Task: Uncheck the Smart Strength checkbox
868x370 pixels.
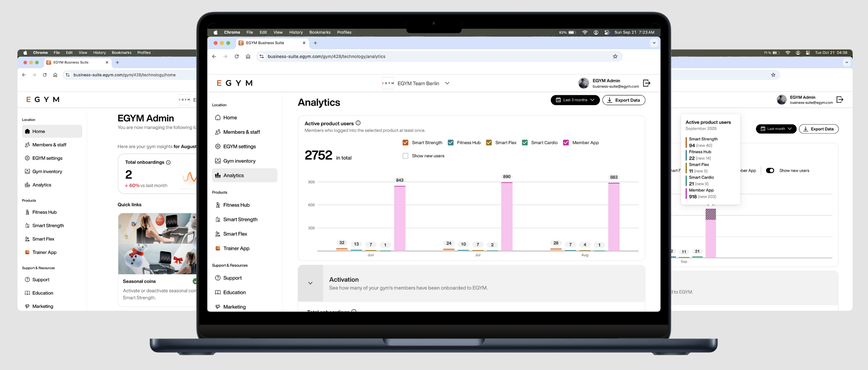Action: 405,142
